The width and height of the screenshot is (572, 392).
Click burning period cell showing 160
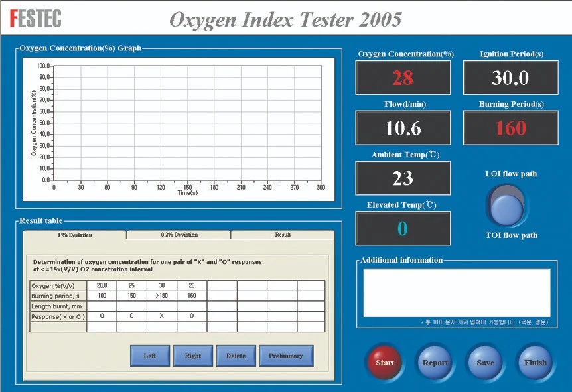click(192, 296)
